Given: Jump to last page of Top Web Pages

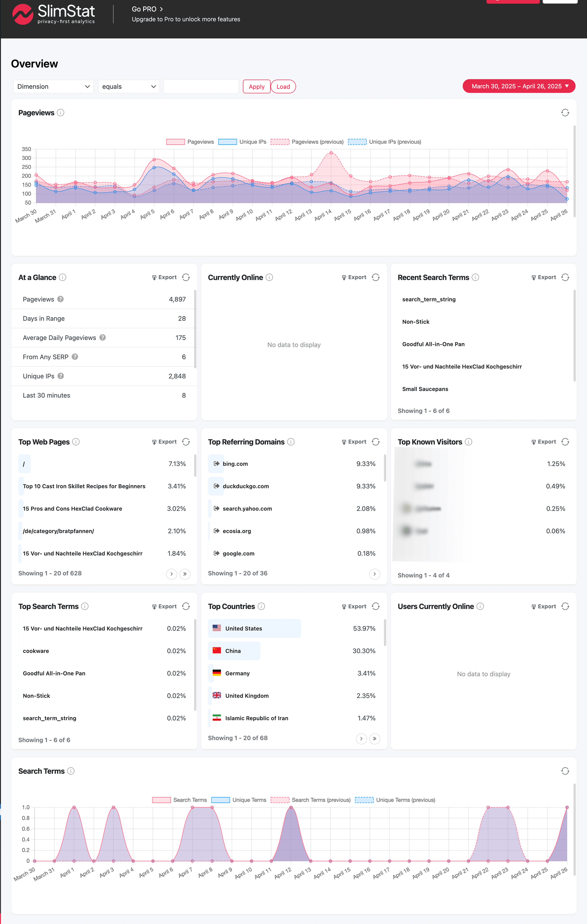Looking at the screenshot, I should 185,574.
